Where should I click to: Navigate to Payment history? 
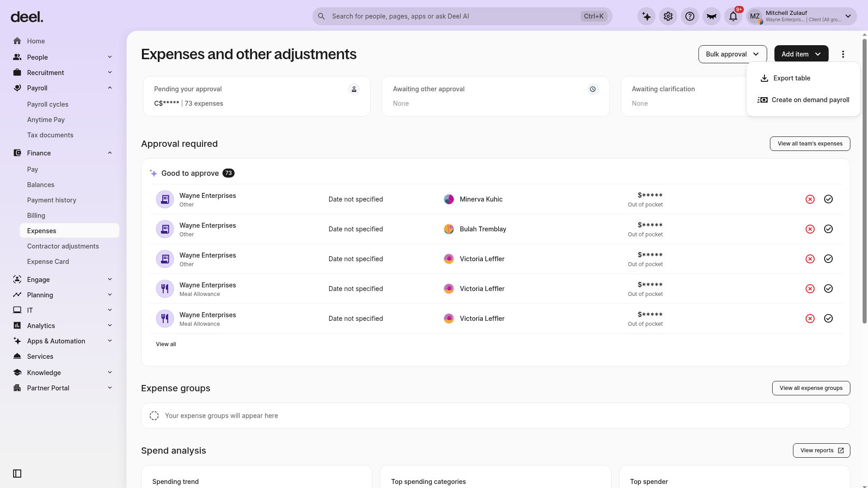52,200
